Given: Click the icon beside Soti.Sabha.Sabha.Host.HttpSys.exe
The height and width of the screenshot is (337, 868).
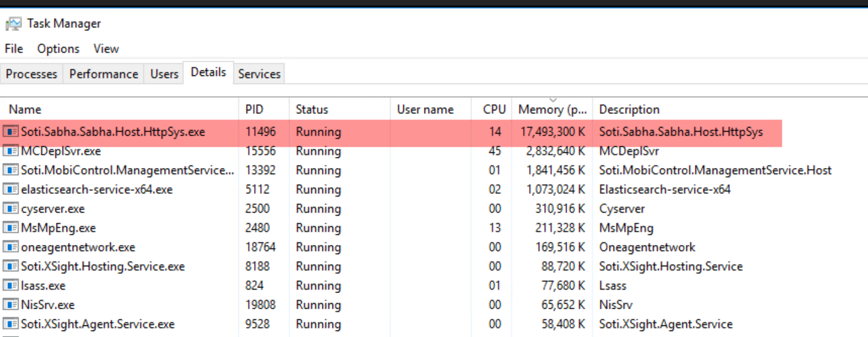Looking at the screenshot, I should coord(11,132).
